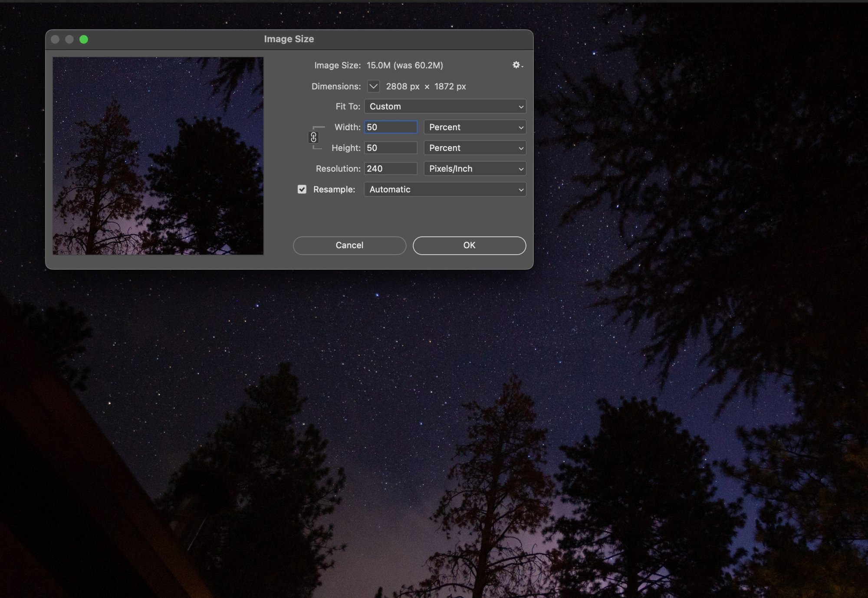Screen dimensions: 868x598
Task: Confirm resize with the OK button
Action: 469,245
